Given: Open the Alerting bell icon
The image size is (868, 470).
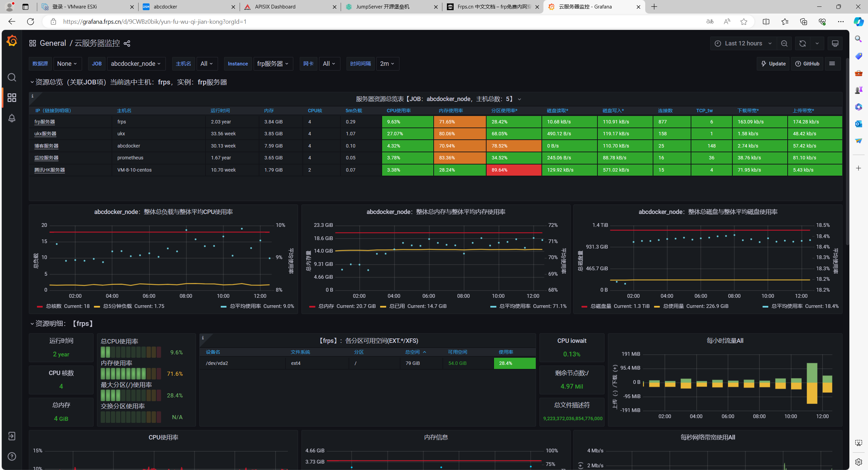Looking at the screenshot, I should point(12,118).
